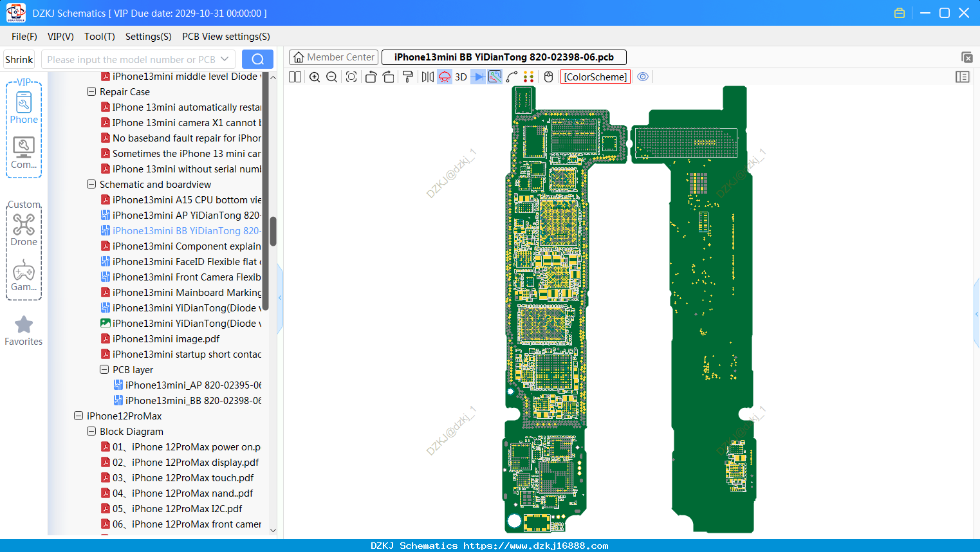Switch to 3D view mode

[x=461, y=77]
